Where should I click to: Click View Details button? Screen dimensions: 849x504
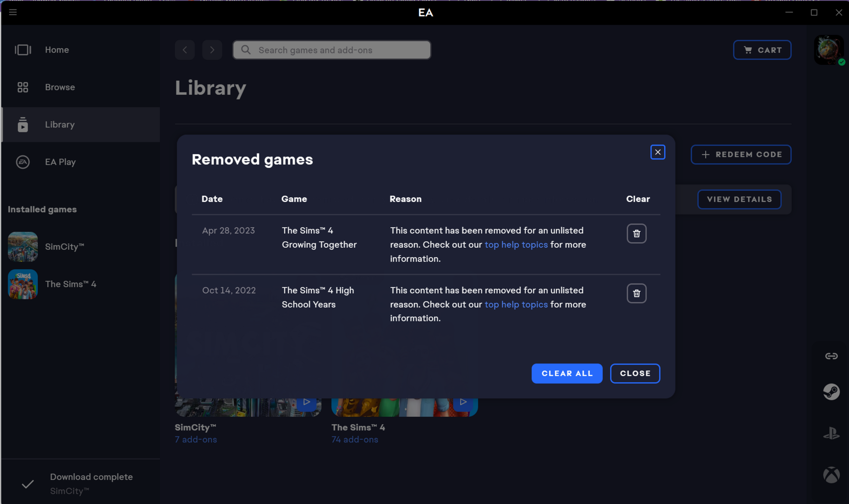[x=739, y=199]
